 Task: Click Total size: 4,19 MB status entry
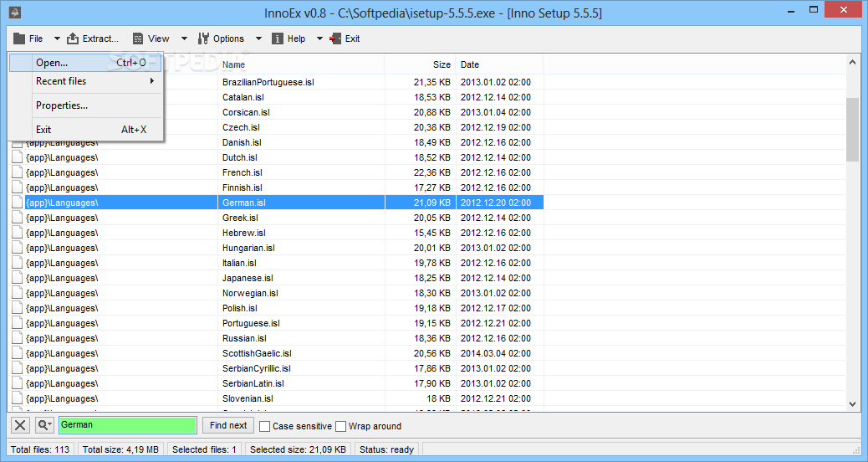pos(120,449)
